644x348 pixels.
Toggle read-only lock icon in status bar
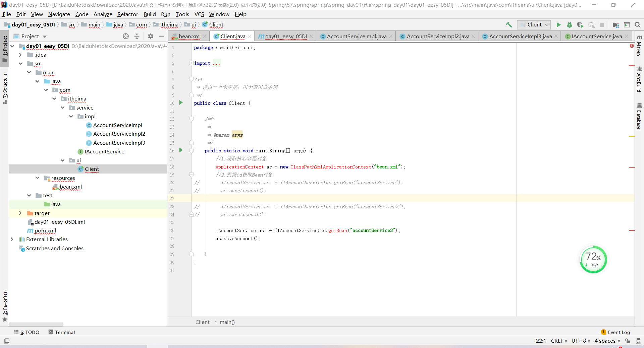coord(628,341)
